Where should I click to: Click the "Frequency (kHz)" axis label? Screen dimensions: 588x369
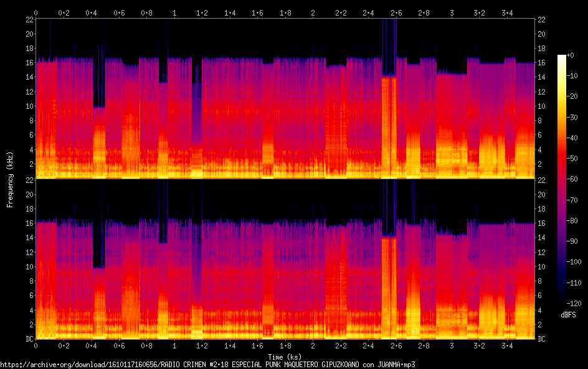pyautogui.click(x=10, y=179)
